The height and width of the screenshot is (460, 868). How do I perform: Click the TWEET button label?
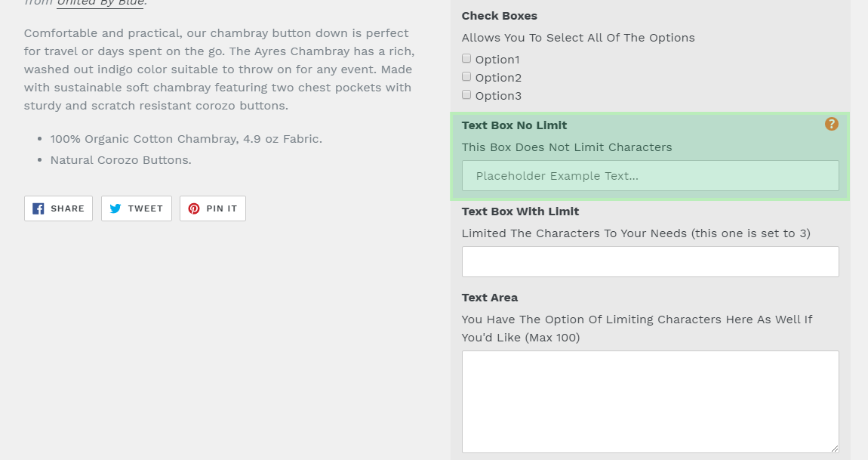point(146,208)
